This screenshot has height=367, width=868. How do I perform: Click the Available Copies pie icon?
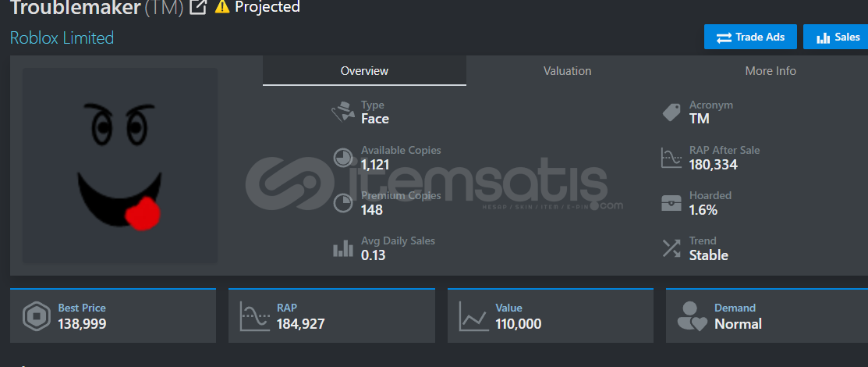pyautogui.click(x=342, y=158)
